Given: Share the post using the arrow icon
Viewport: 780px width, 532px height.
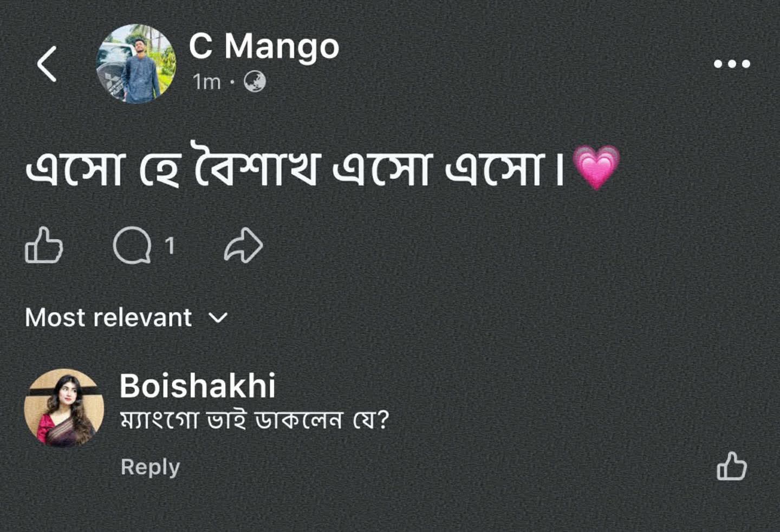Looking at the screenshot, I should coord(244,246).
